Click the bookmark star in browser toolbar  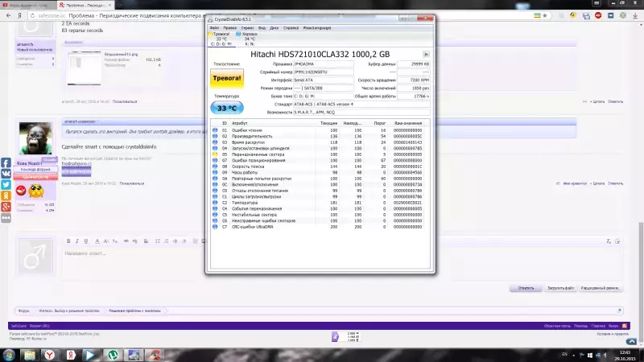pyautogui.click(x=545, y=15)
